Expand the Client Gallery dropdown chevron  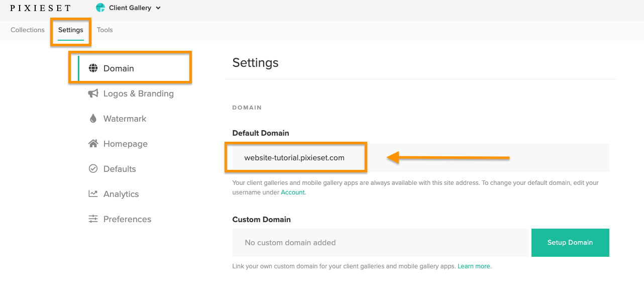[158, 8]
